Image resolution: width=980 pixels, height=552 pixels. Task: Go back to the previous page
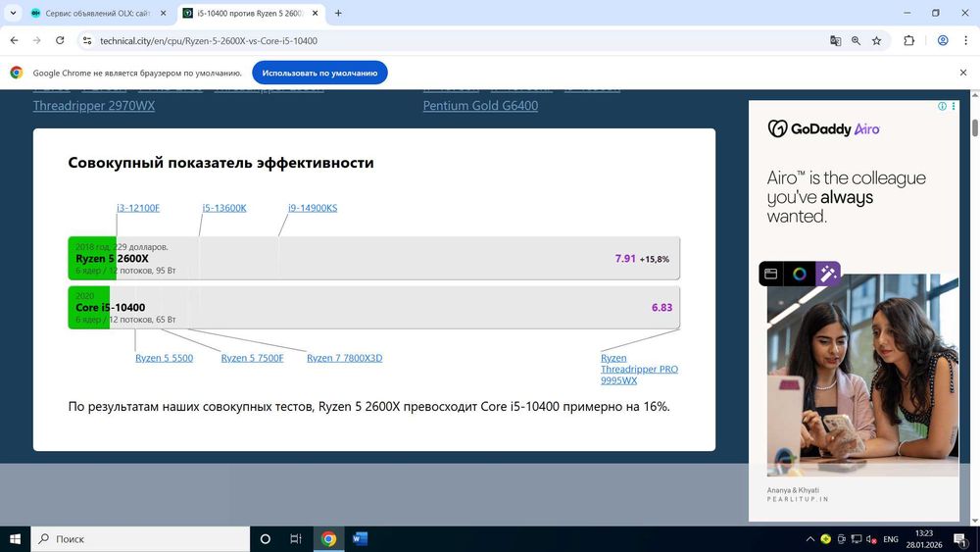pos(15,40)
